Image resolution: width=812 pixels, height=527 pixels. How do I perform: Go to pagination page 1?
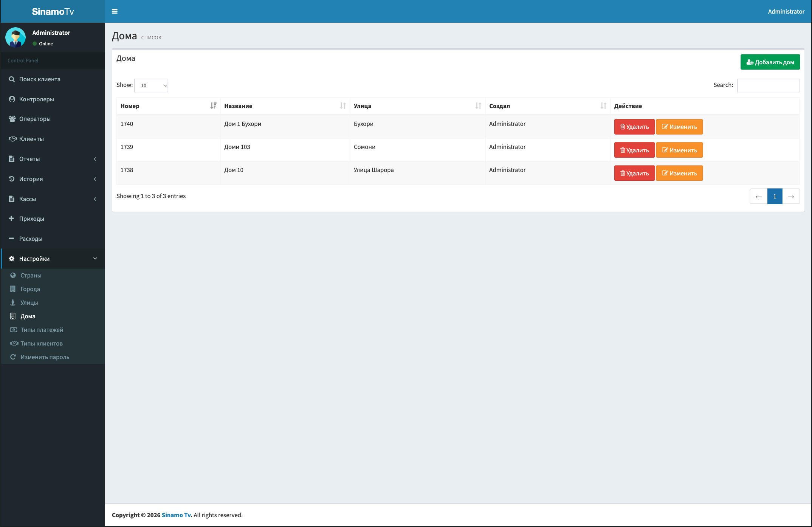775,196
